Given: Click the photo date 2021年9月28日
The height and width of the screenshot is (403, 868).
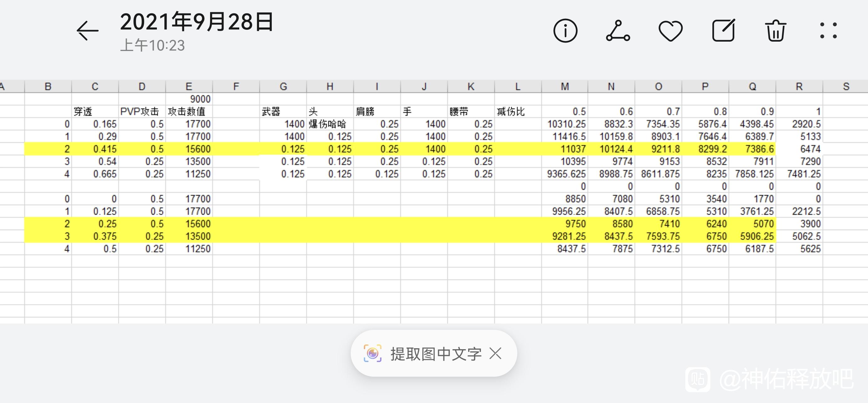Looking at the screenshot, I should coord(197,22).
